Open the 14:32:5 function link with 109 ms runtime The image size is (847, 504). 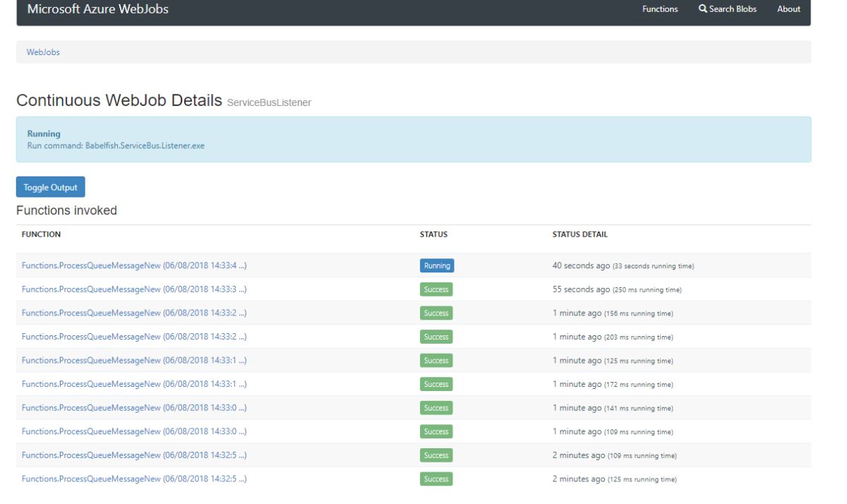point(134,455)
